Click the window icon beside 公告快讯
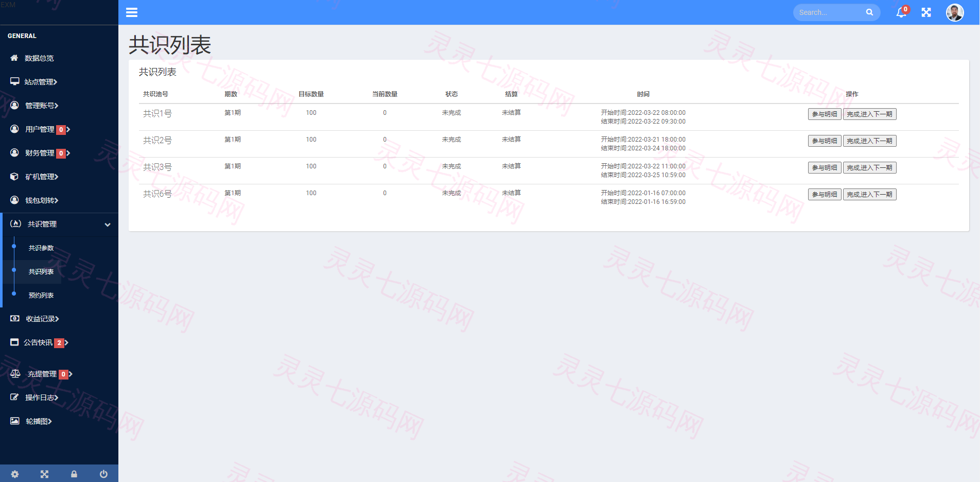This screenshot has width=980, height=482. [14, 342]
